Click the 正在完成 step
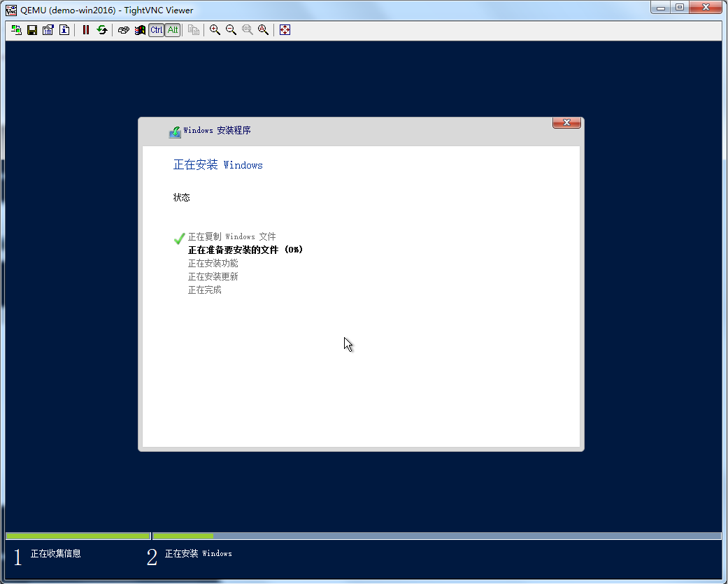The image size is (728, 584). (205, 290)
